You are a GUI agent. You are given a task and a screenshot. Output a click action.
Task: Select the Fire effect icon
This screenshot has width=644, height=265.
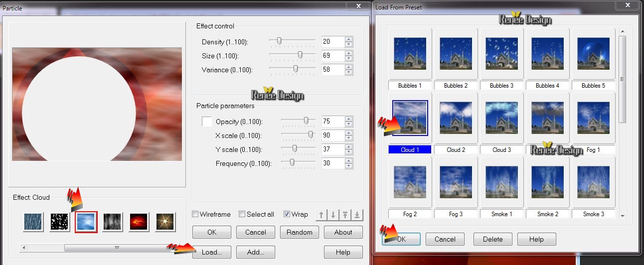click(x=139, y=222)
